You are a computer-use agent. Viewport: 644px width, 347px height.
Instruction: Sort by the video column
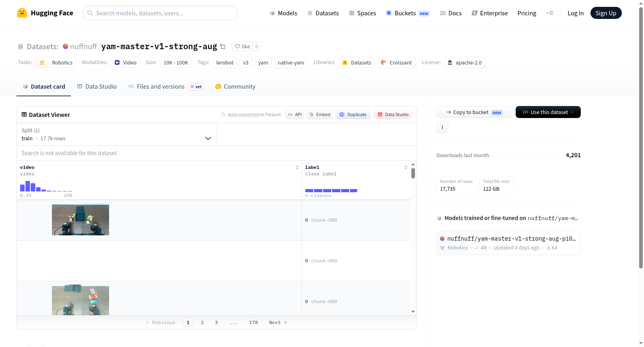point(297,167)
